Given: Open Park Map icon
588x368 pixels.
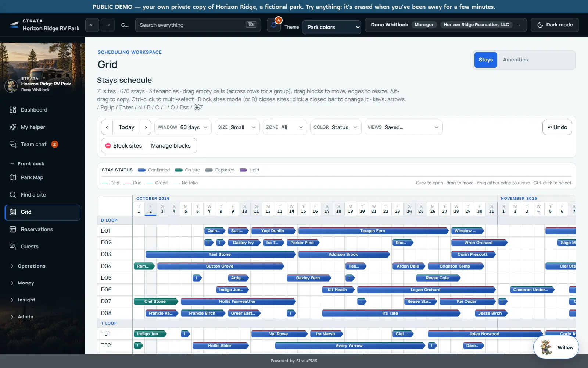Looking at the screenshot, I should click(x=13, y=177).
